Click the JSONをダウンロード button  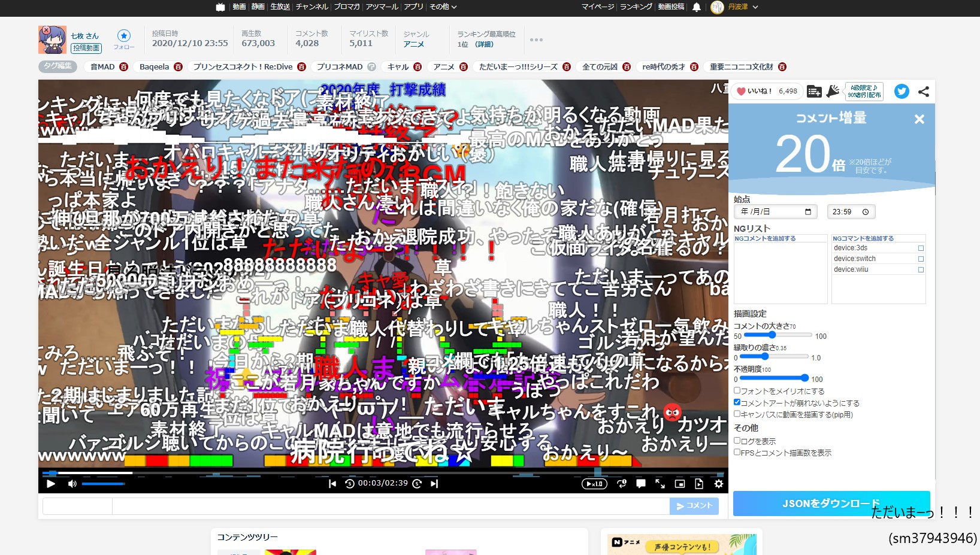coord(831,504)
